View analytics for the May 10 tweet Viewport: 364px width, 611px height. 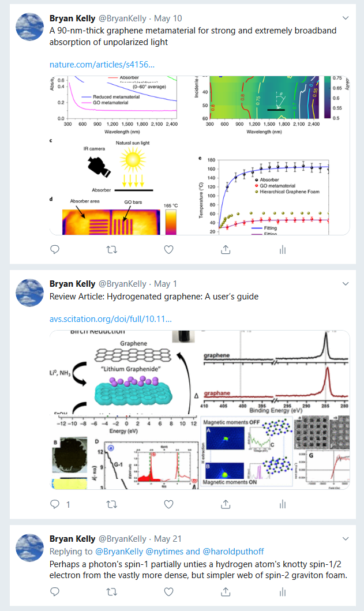click(283, 249)
